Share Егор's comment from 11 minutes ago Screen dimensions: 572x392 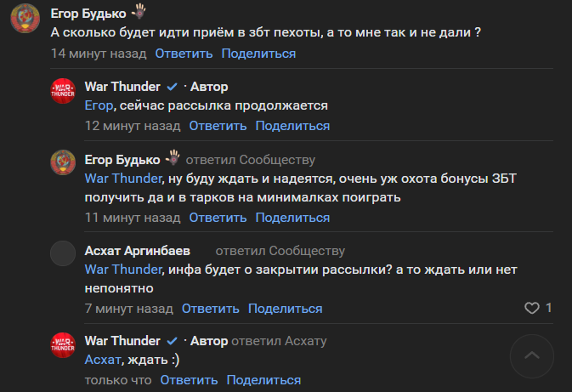[x=292, y=218]
